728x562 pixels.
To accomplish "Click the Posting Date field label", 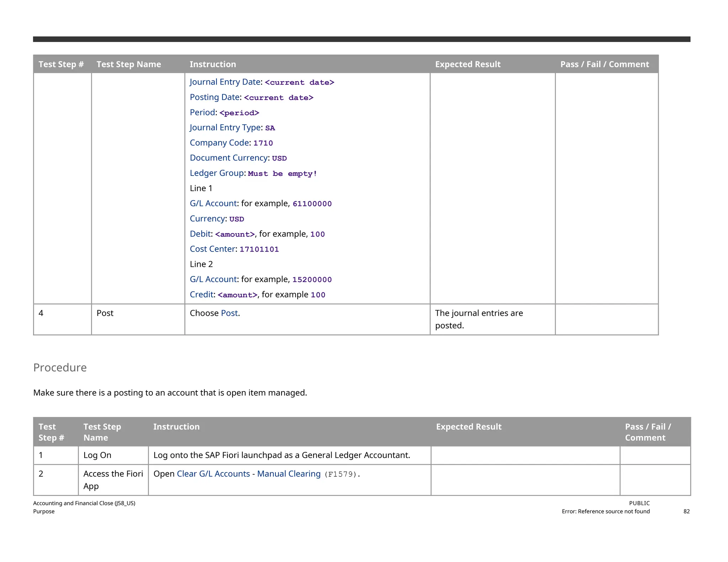I will click(215, 97).
